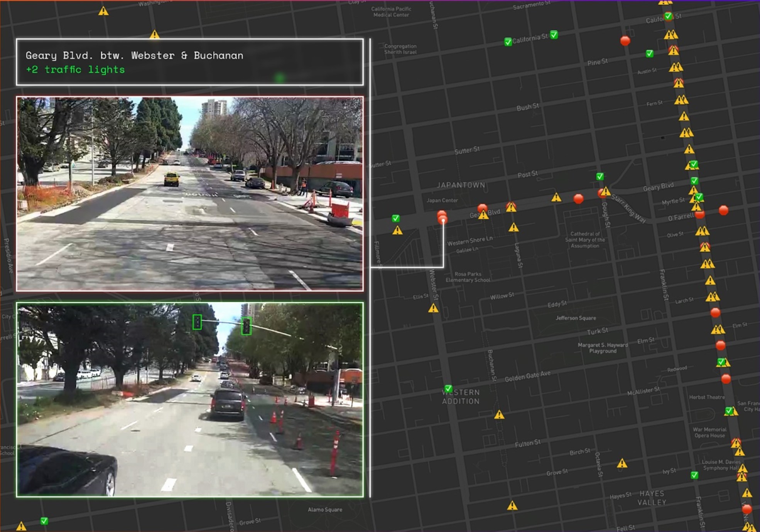760x532 pixels.
Task: Click warning triangle marker near Fulton St
Action: (x=499, y=415)
